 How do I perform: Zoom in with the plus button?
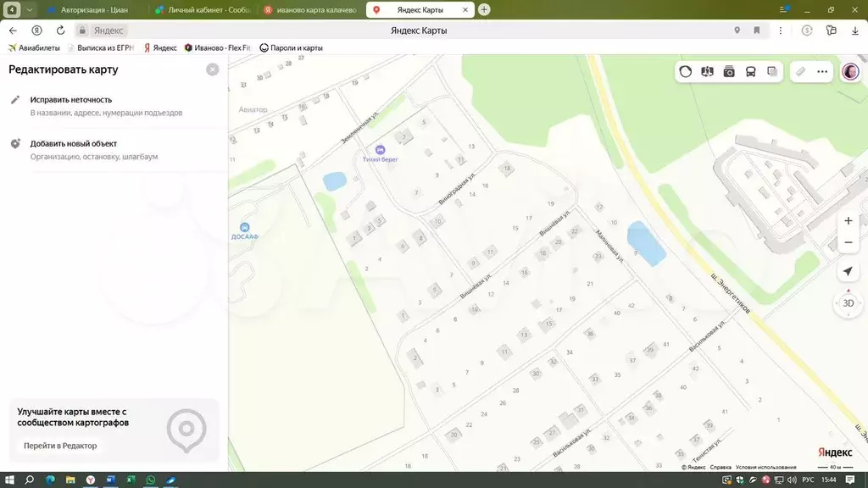click(x=848, y=221)
